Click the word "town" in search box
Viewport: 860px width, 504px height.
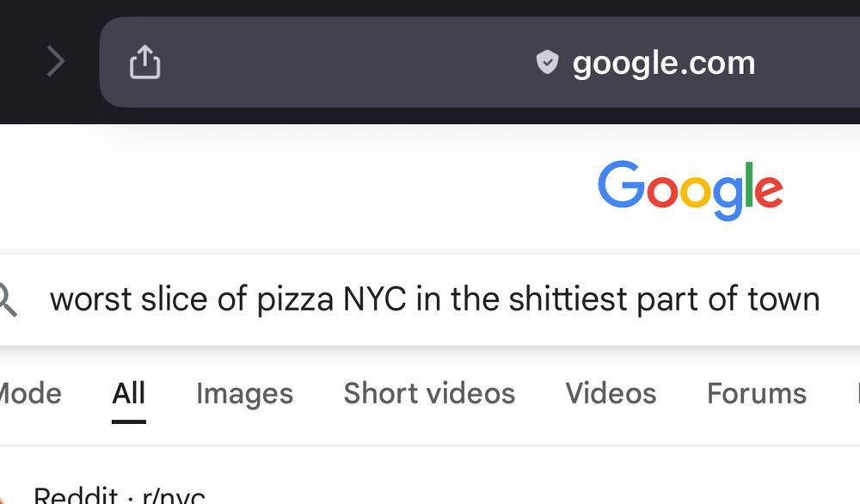(x=783, y=299)
